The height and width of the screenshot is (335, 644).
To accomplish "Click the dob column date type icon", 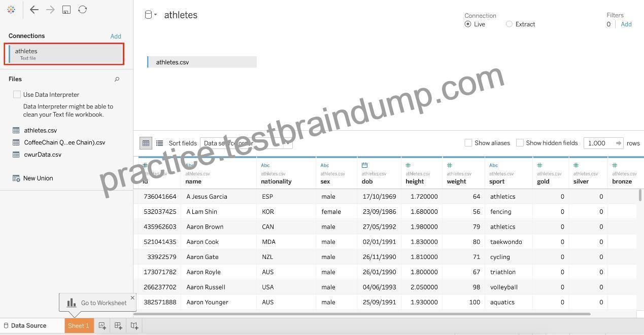I will coord(364,165).
